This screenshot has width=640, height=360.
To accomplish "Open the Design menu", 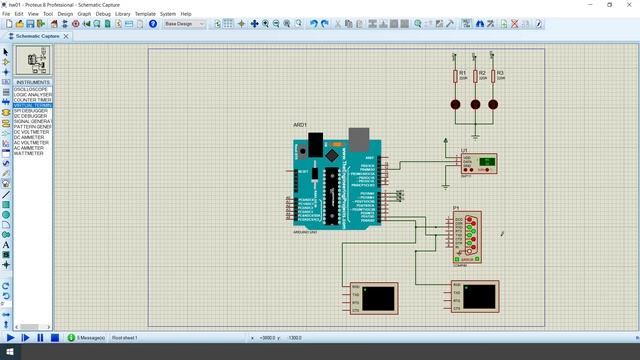I will (65, 14).
